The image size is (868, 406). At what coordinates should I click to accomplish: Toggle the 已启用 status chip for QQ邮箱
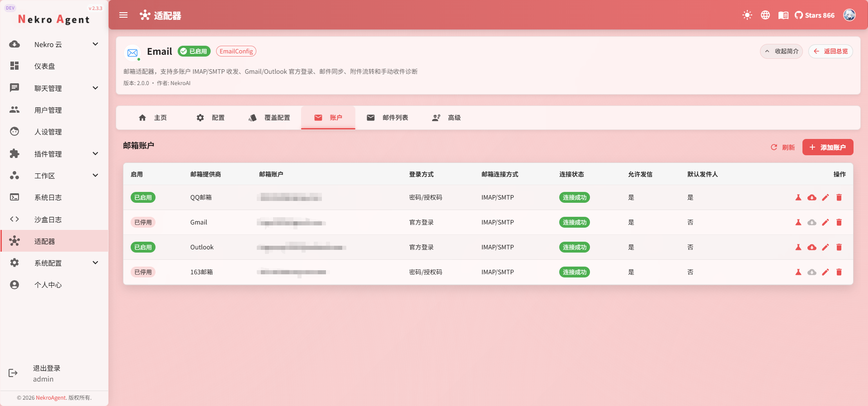pos(143,197)
